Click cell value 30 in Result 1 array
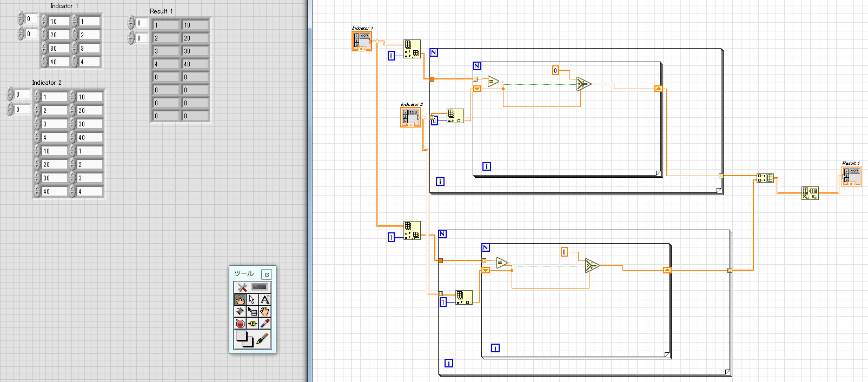This screenshot has width=868, height=382. (195, 51)
